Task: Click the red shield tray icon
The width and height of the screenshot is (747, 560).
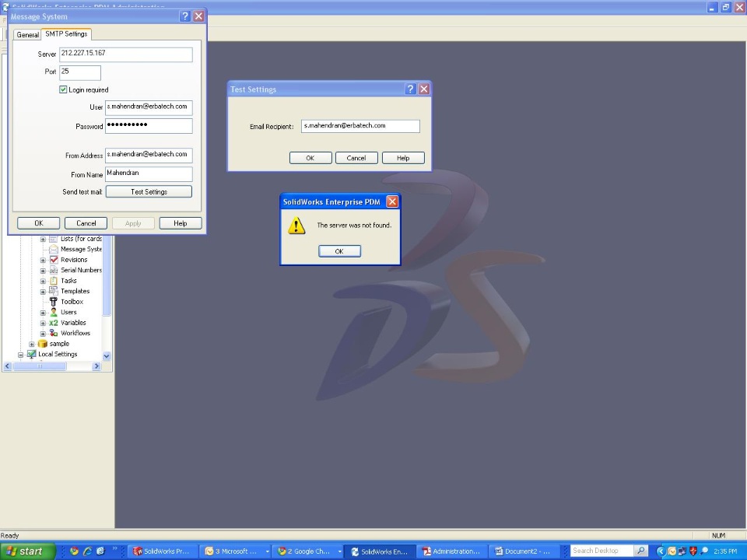Action: click(693, 551)
